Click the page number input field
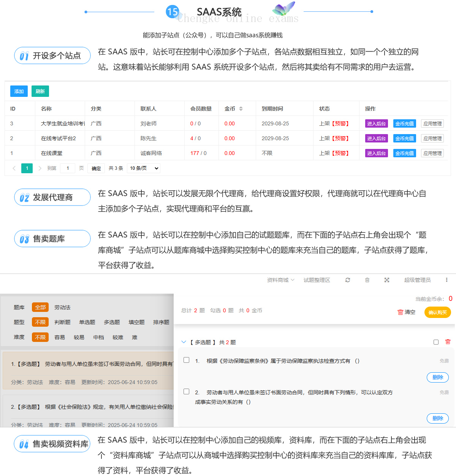Viewport: 456px width, 476px height. [x=68, y=168]
